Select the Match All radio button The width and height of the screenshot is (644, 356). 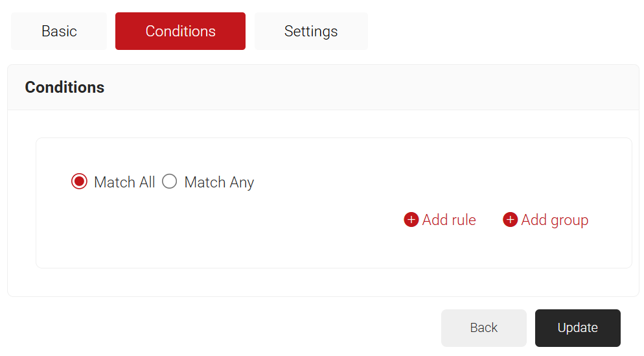79,182
